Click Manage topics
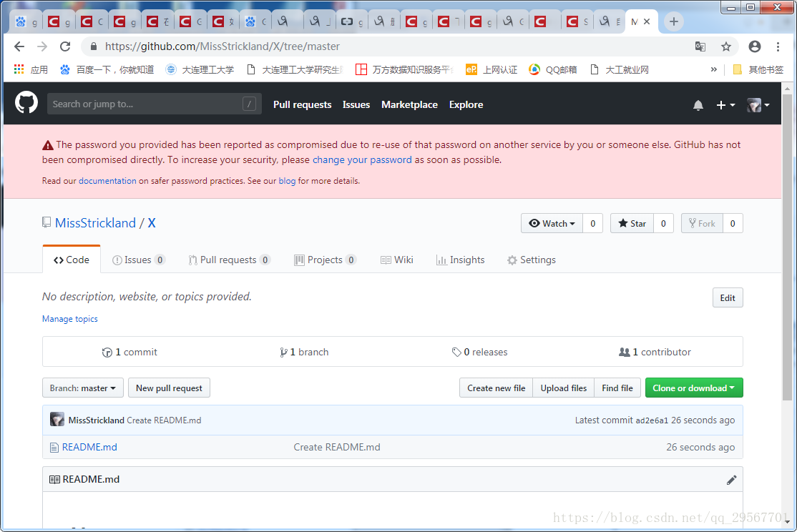 [69, 319]
